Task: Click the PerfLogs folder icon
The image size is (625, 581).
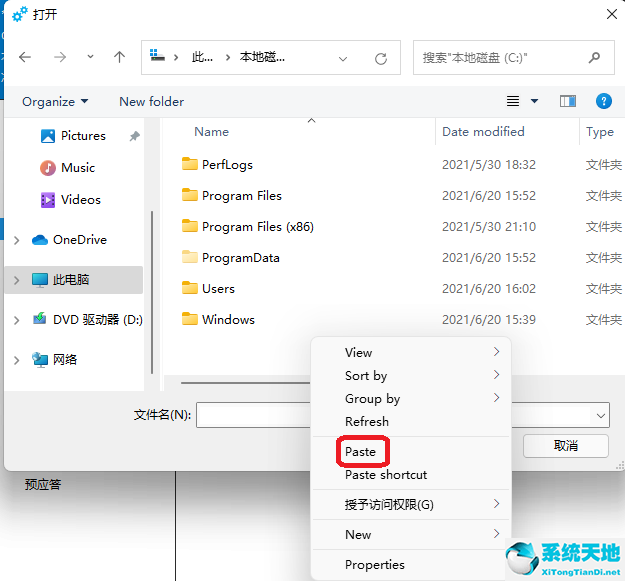Action: tap(190, 164)
